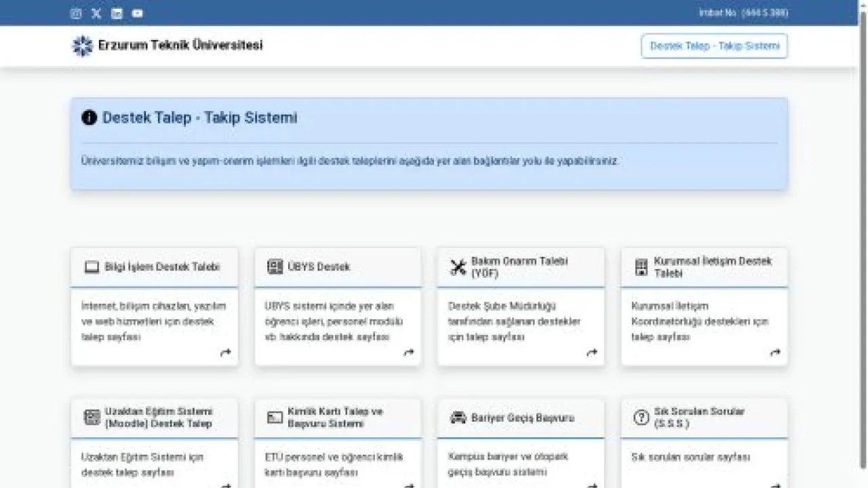Follow the share arrow on Bakım Onarım card

click(592, 352)
